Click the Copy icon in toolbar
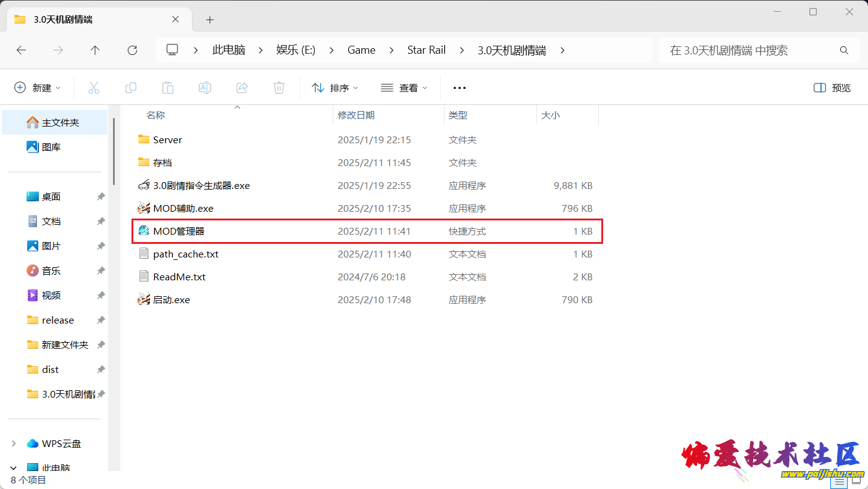Screen dimensions: 868x489 click(x=131, y=88)
